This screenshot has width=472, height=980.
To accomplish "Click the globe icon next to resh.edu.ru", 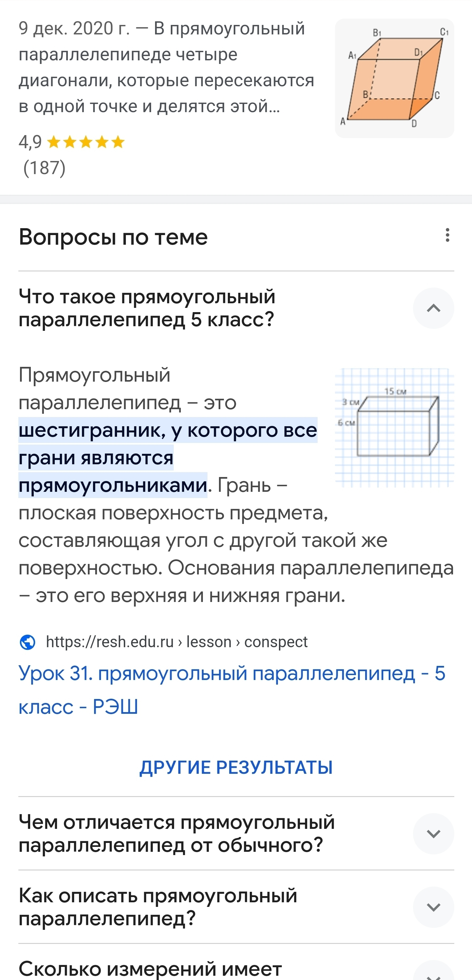I will tap(28, 642).
